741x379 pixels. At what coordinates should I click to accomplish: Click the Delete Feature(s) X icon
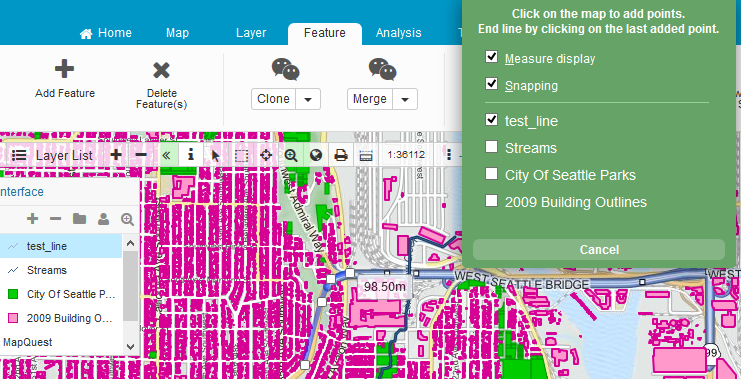(x=161, y=70)
